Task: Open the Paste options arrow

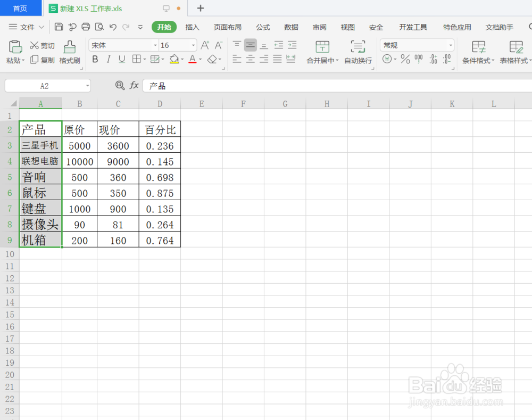Action: (x=23, y=61)
